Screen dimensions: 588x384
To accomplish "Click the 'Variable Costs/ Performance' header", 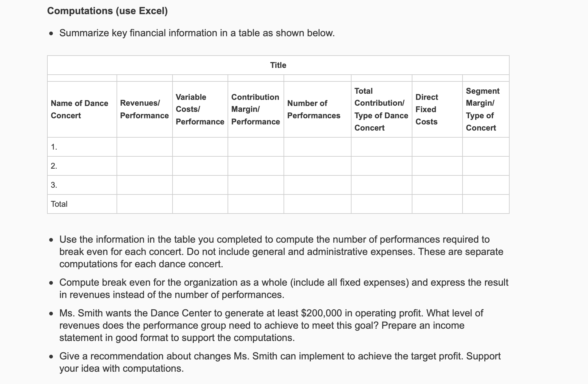I will [x=200, y=109].
